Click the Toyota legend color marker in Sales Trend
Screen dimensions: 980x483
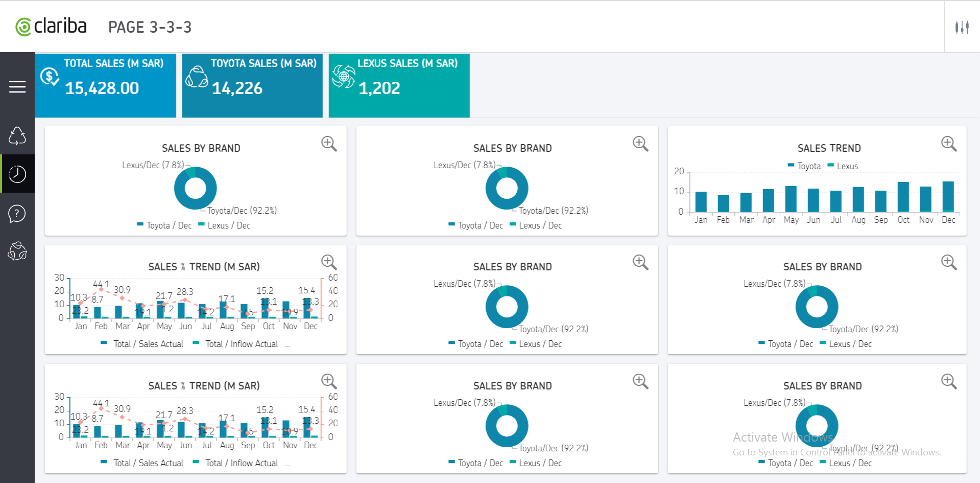coord(791,165)
